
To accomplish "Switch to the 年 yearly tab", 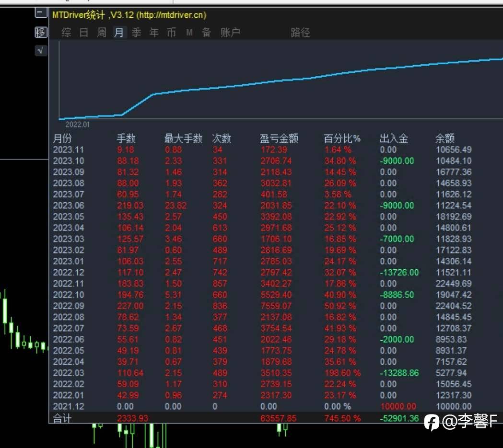I will pos(154,33).
